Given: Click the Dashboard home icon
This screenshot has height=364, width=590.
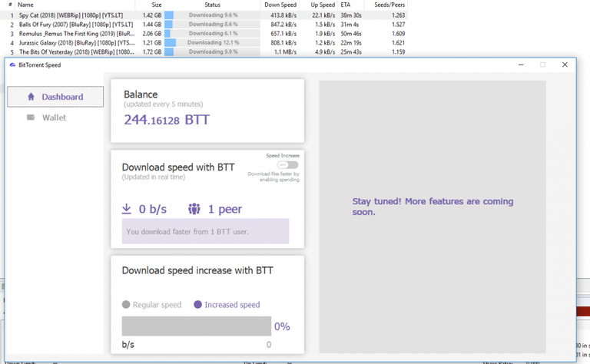Looking at the screenshot, I should click(x=31, y=97).
